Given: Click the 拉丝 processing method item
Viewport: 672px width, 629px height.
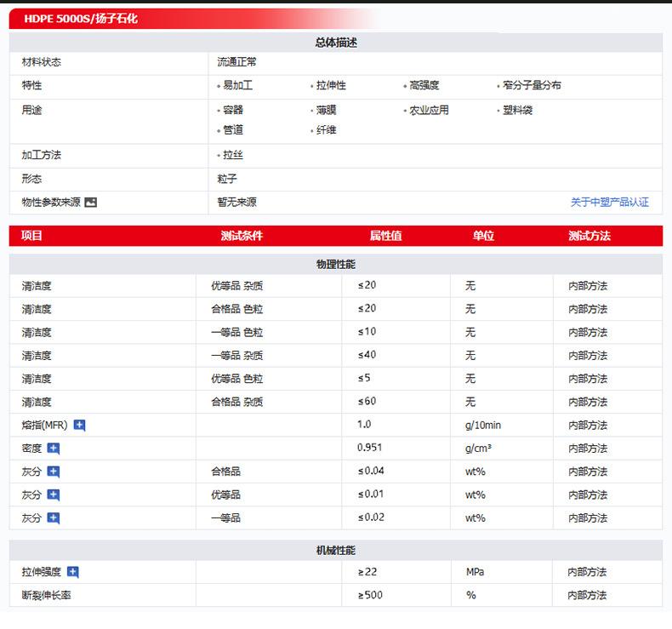Looking at the screenshot, I should point(232,156).
